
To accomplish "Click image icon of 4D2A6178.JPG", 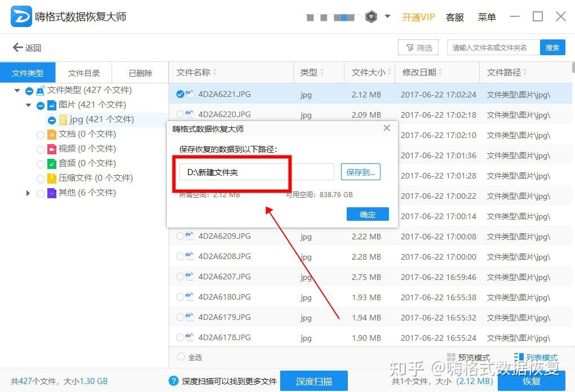I will pyautogui.click(x=189, y=337).
